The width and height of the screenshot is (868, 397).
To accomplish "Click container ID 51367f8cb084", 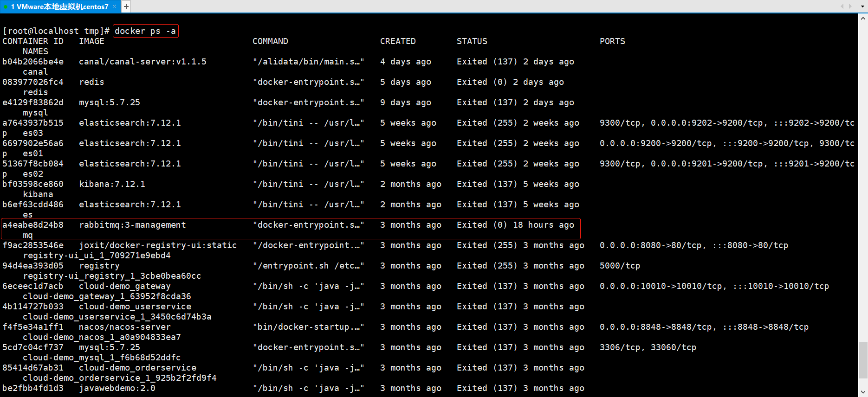I will (33, 164).
